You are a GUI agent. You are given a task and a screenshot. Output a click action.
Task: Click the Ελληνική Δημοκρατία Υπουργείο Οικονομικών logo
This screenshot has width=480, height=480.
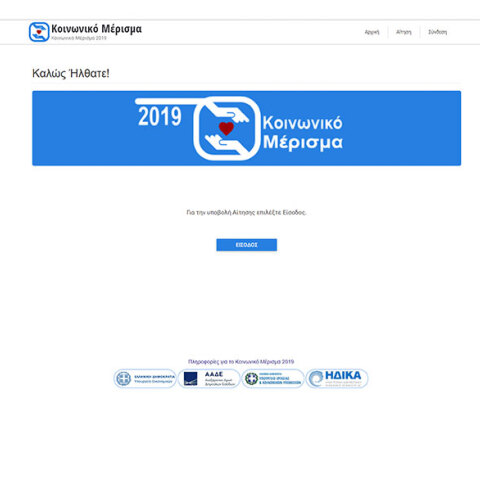coord(145,378)
